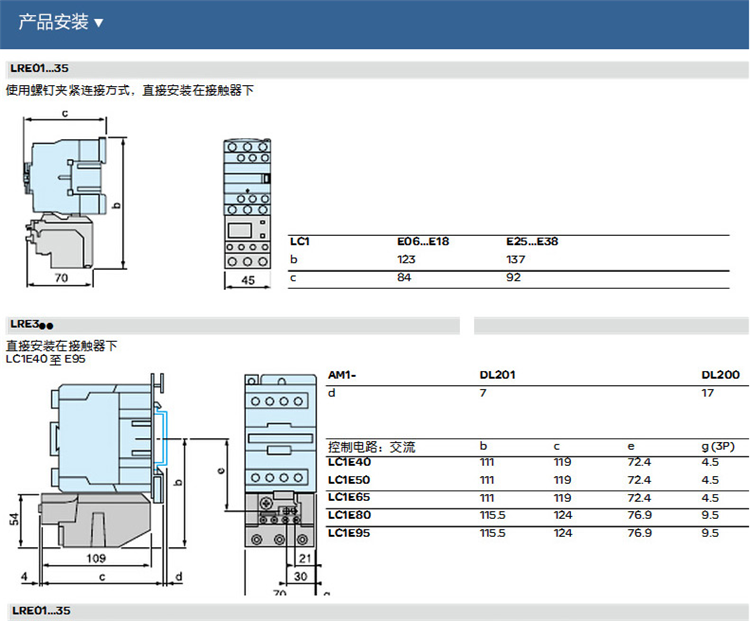Select the LC1E50 row label
The height and width of the screenshot is (621, 750).
pyautogui.click(x=349, y=480)
